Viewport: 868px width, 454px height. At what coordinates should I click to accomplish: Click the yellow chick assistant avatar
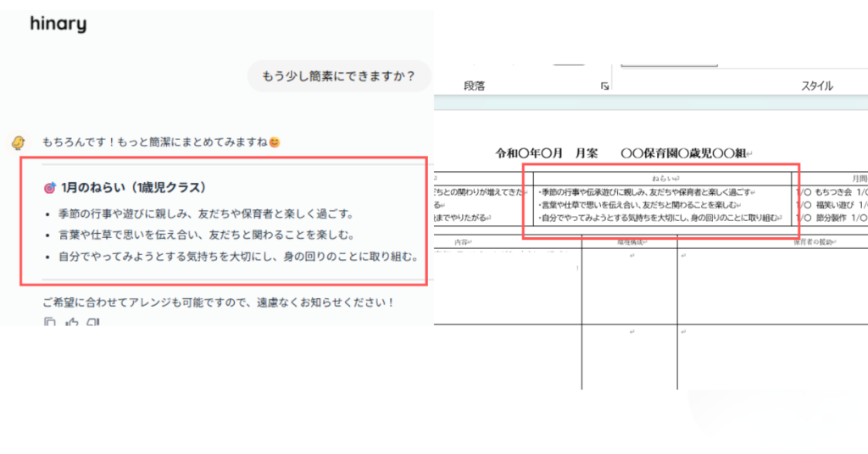click(19, 142)
